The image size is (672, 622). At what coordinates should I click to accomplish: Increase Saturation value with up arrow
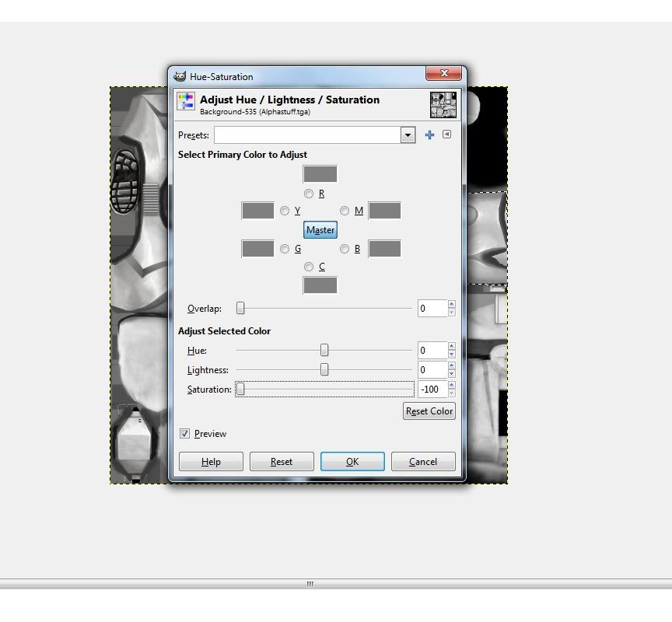451,385
